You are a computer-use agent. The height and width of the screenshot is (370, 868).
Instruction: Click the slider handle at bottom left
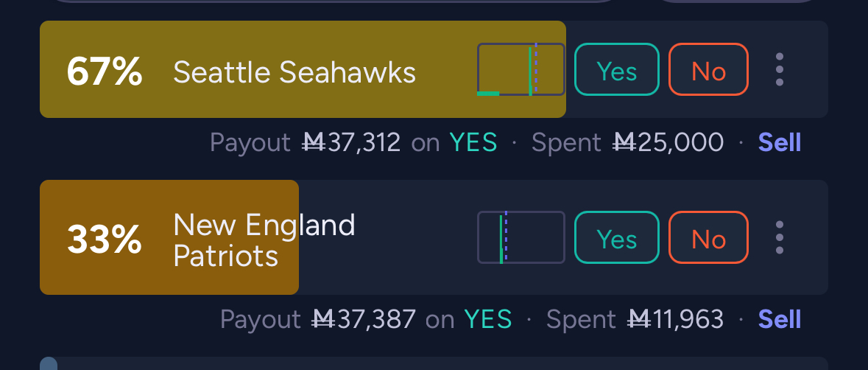pyautogui.click(x=49, y=364)
